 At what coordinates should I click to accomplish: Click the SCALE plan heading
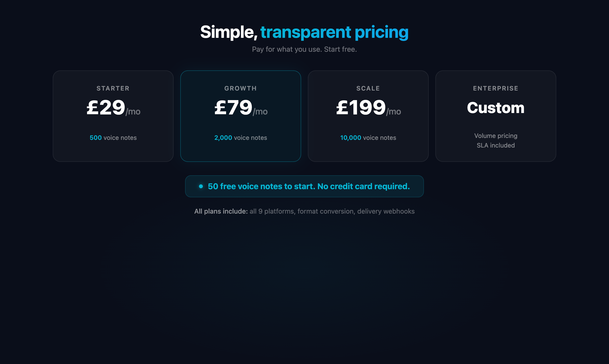[x=368, y=88]
